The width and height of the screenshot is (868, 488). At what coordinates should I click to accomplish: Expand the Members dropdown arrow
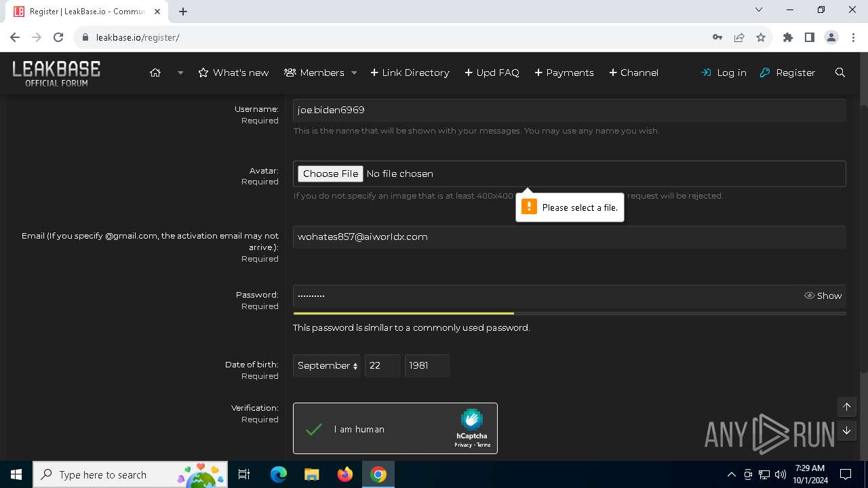(x=354, y=73)
